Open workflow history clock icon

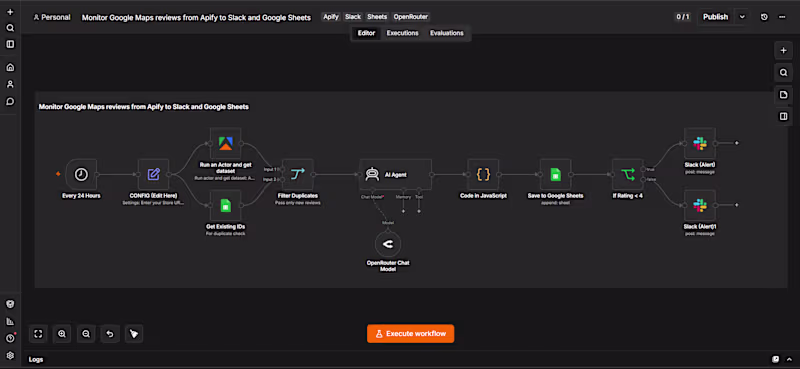(764, 17)
